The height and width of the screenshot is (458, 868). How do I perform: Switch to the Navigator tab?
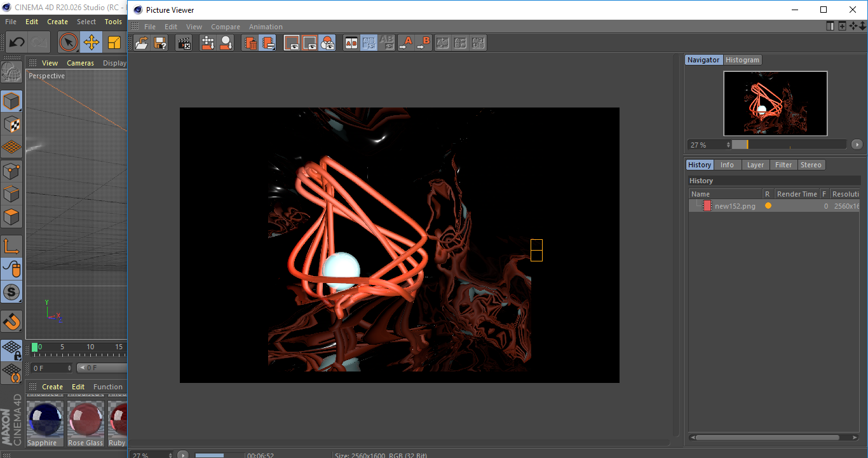pyautogui.click(x=703, y=60)
